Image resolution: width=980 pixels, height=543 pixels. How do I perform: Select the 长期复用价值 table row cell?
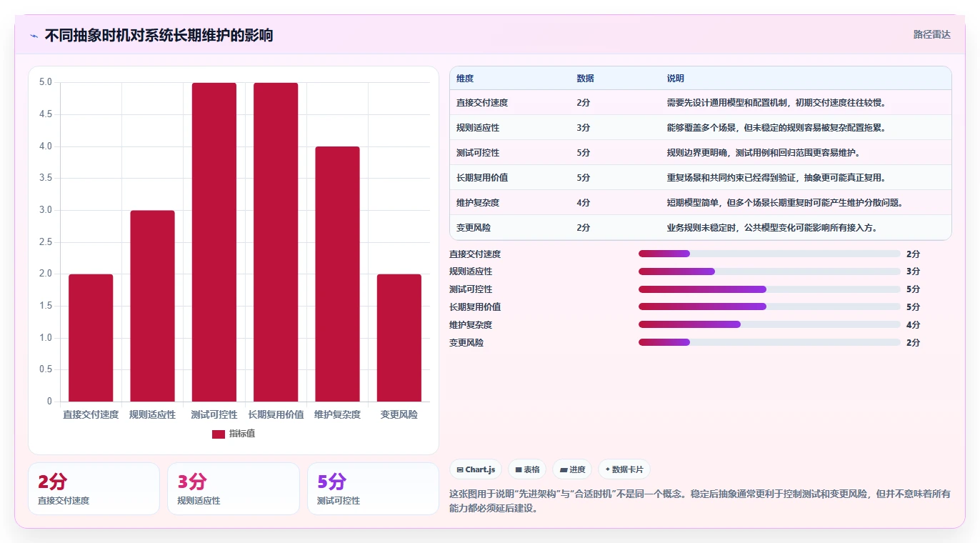[482, 178]
